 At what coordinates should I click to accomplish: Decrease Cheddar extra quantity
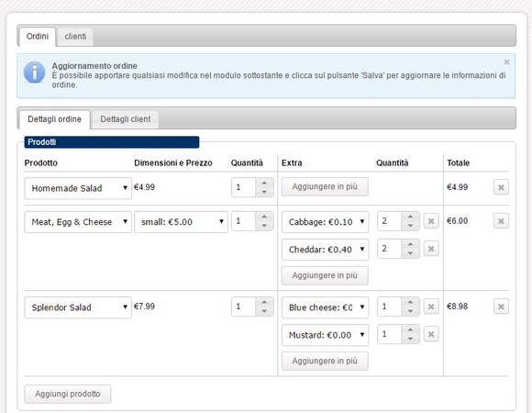(411, 253)
